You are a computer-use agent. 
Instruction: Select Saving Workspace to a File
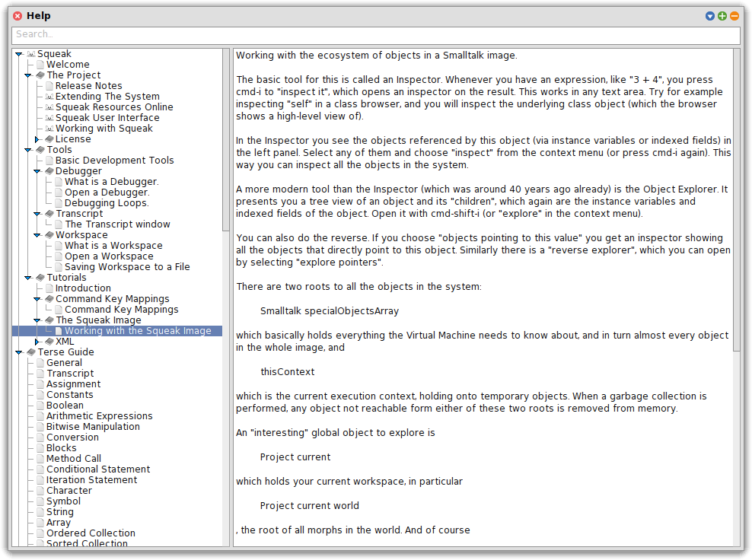[127, 267]
